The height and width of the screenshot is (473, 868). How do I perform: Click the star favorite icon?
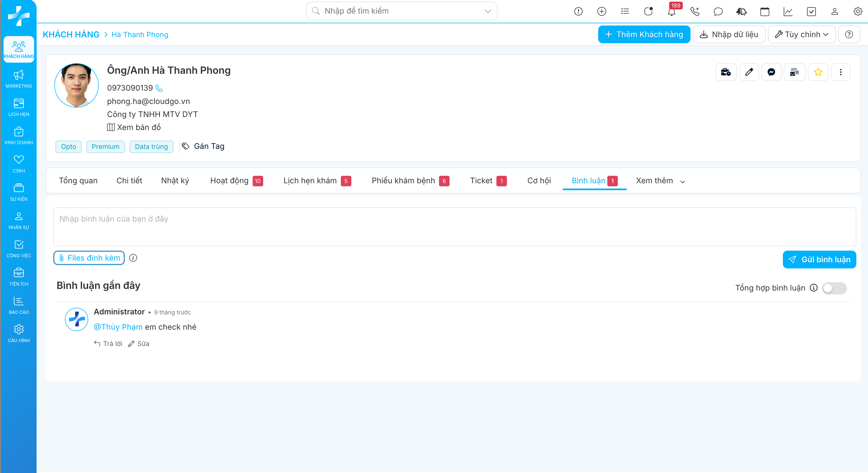pos(818,72)
